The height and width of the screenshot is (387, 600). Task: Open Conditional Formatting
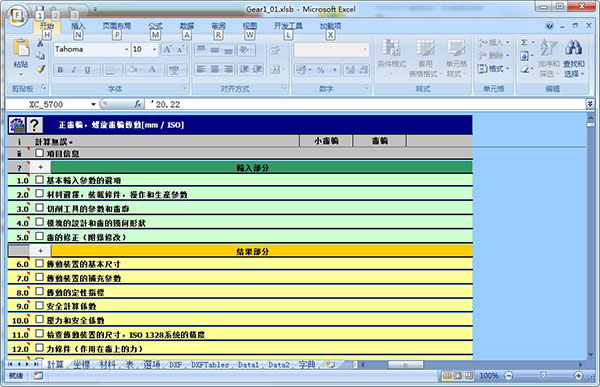pyautogui.click(x=391, y=57)
